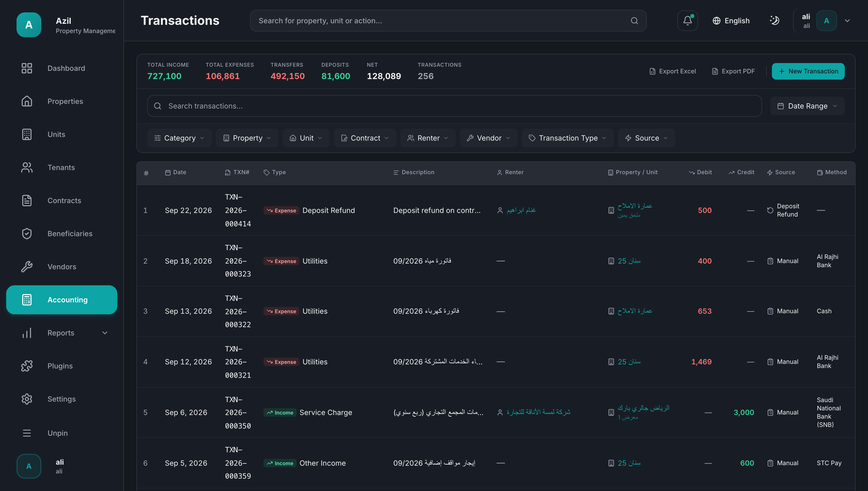Open the Contract filter dropdown
Screen dimensions: 868x491
[365, 138]
